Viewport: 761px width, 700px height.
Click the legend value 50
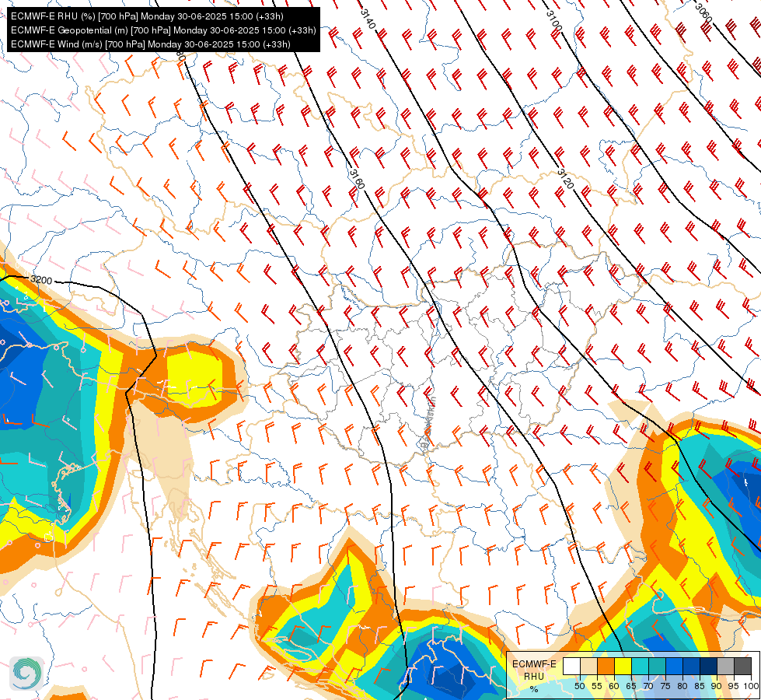point(579,686)
